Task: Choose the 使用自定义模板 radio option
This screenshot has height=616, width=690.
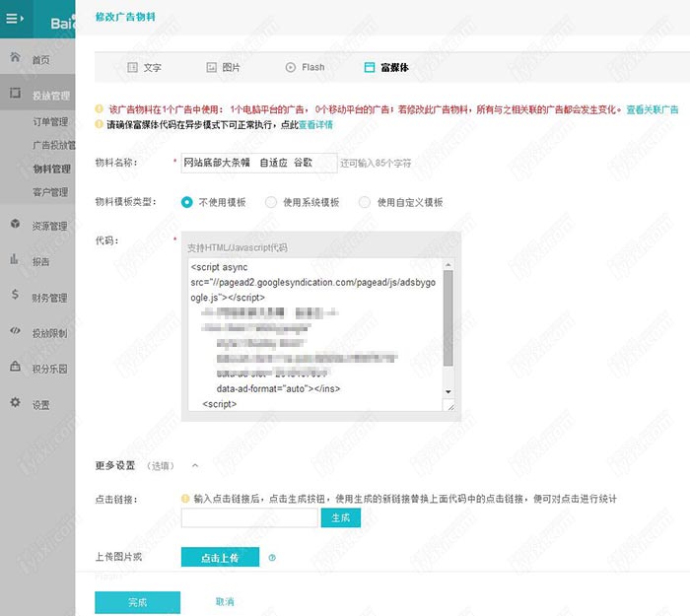Action: point(365,202)
